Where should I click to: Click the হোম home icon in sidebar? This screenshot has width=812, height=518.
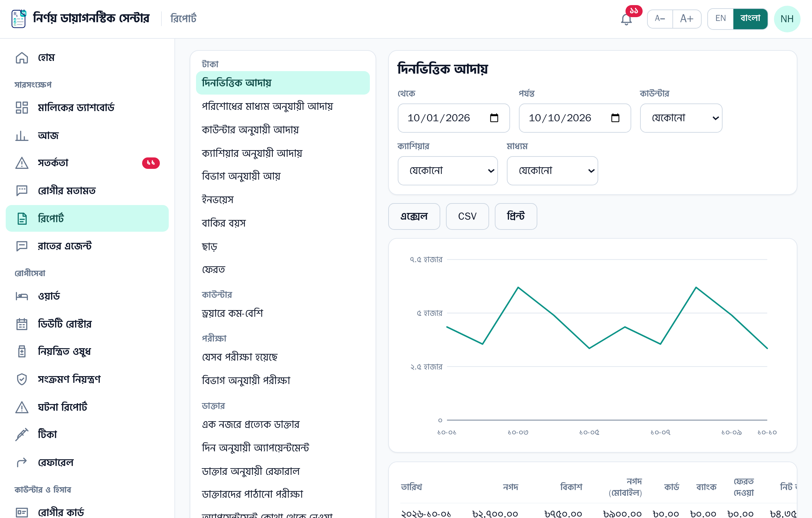(x=22, y=58)
